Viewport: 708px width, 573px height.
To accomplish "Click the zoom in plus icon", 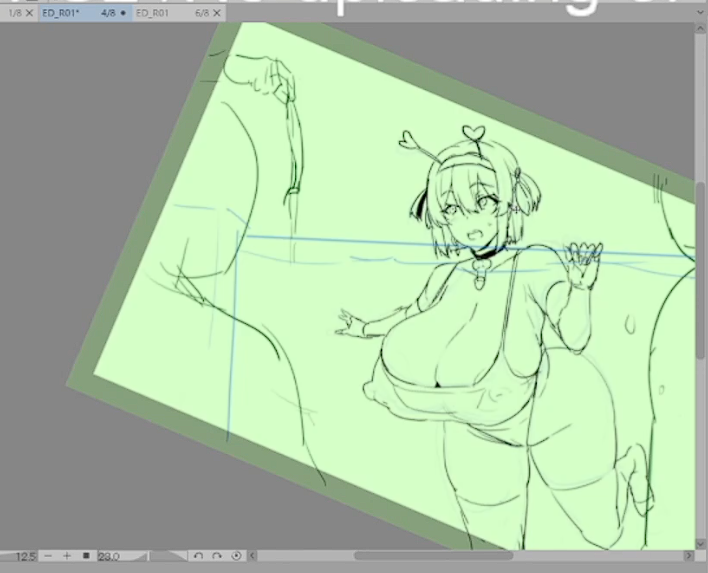I will (67, 556).
